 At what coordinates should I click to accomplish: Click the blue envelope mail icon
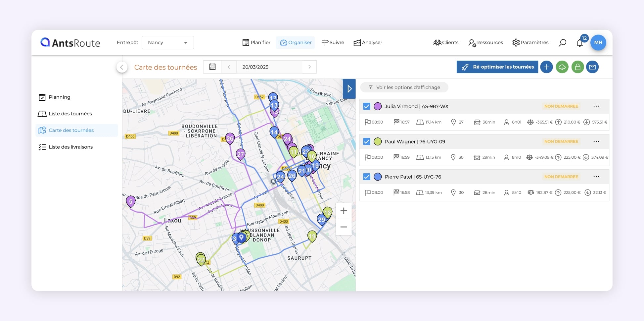592,67
